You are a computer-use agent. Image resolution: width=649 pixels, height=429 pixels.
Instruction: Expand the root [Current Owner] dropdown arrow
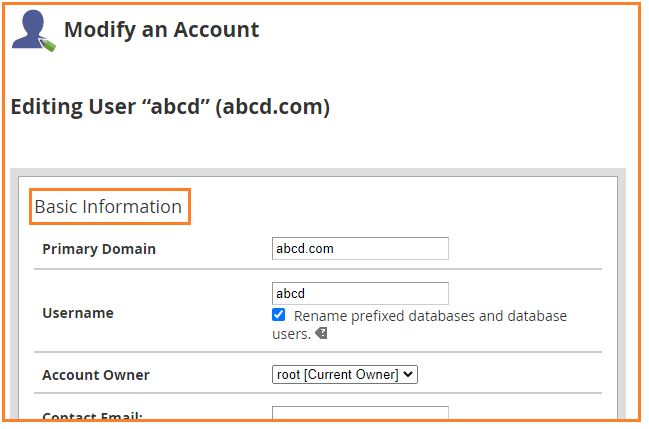tap(408, 374)
